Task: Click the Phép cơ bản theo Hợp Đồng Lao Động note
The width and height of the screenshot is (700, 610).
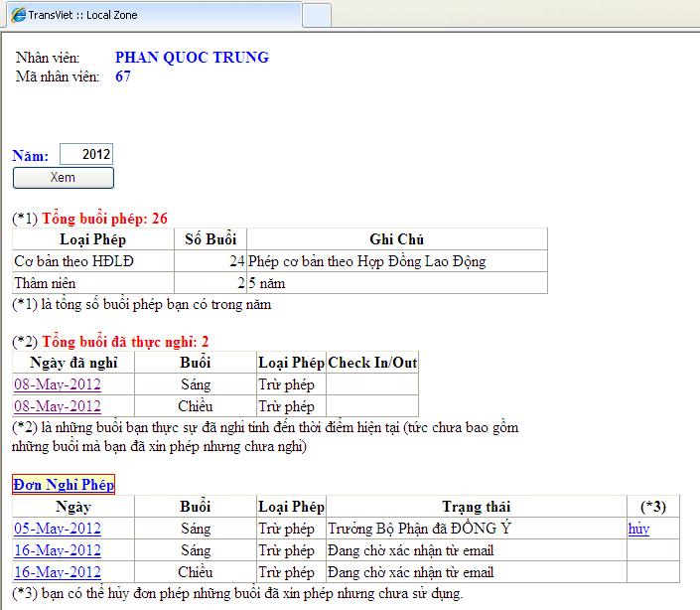Action: pyautogui.click(x=397, y=261)
